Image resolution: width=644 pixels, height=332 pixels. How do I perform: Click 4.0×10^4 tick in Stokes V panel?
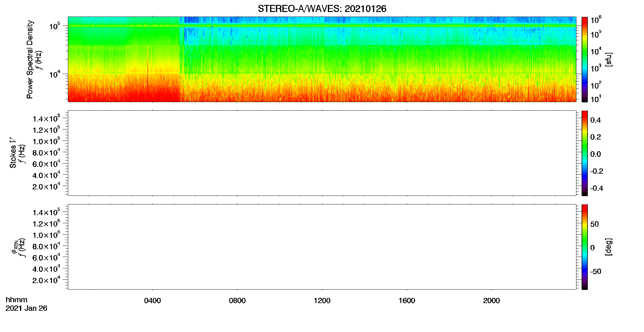[46, 175]
